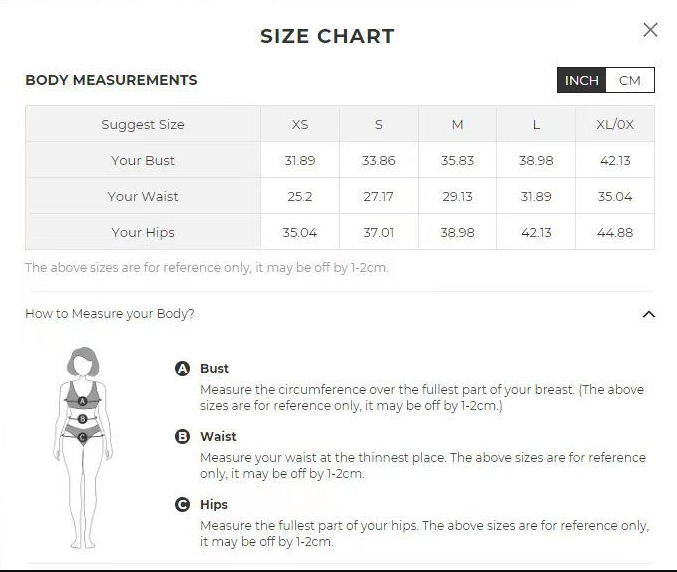Screen dimensions: 677x572
Task: Select the S size column header
Action: point(379,125)
